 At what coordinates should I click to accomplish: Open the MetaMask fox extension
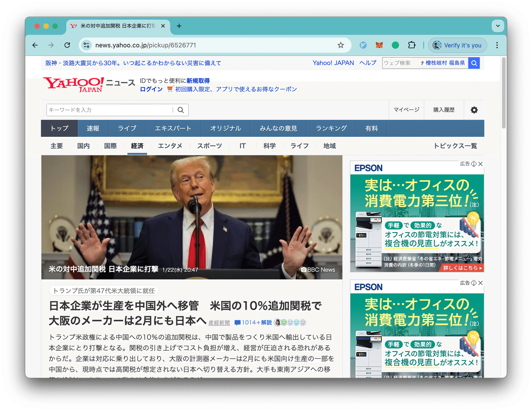point(379,45)
